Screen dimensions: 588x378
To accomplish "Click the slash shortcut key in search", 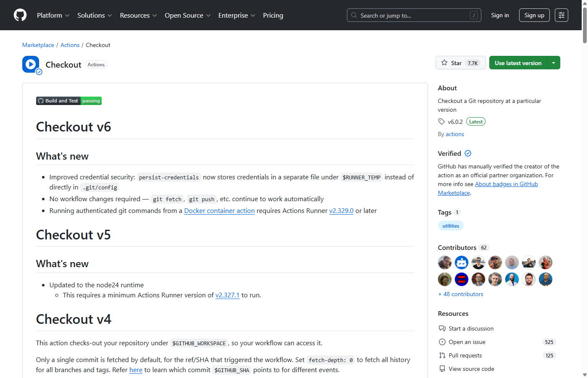I will pos(474,15).
